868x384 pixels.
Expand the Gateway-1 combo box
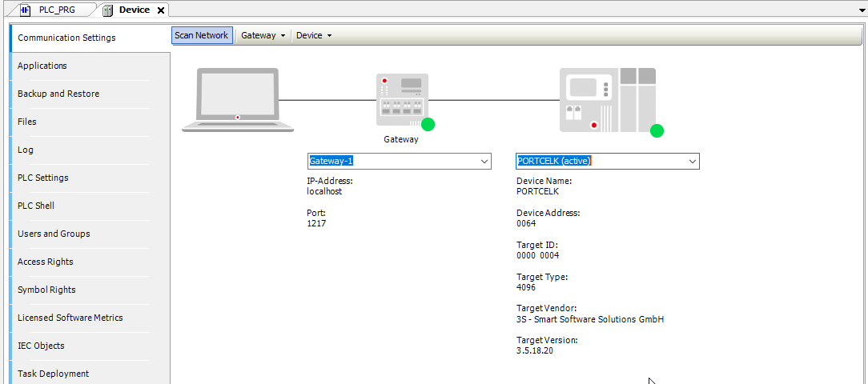(x=484, y=161)
